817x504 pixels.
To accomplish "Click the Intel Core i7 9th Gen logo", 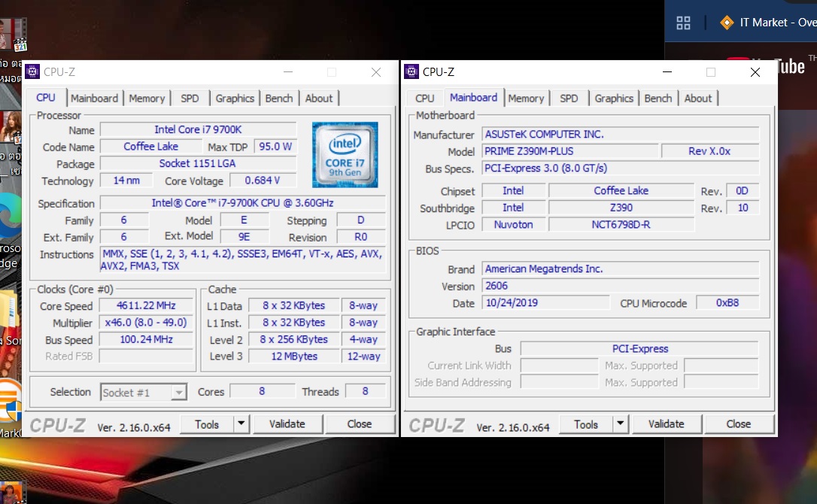I will coord(345,154).
